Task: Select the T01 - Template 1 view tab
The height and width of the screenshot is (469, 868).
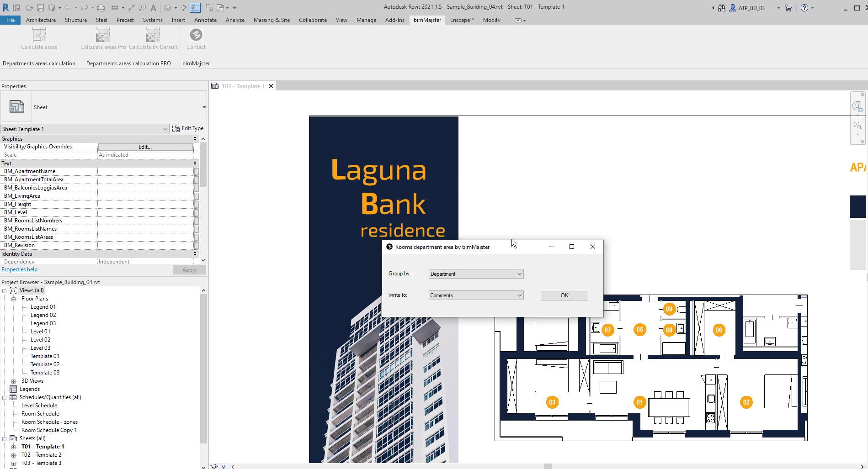Action: click(x=243, y=86)
